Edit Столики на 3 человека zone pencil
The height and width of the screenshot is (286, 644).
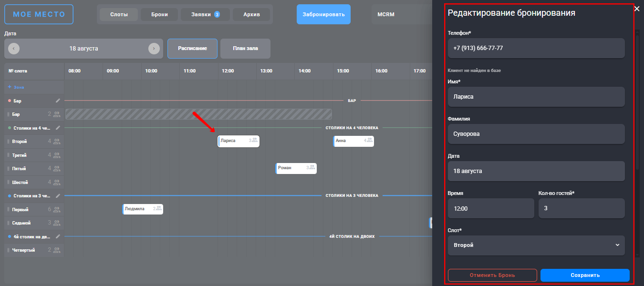click(58, 195)
